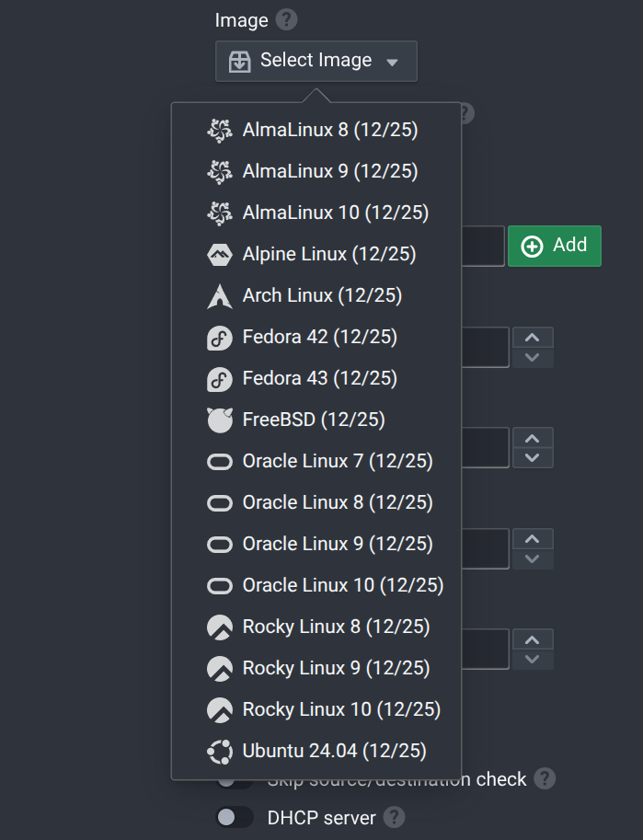The image size is (643, 840).
Task: Click the help icon beside DHCP server
Action: click(395, 817)
